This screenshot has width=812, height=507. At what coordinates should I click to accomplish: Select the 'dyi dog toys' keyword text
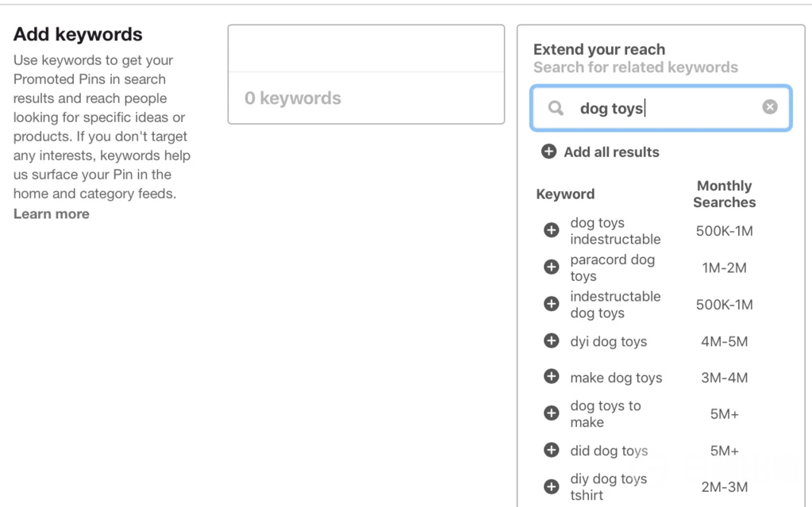pyautogui.click(x=608, y=341)
